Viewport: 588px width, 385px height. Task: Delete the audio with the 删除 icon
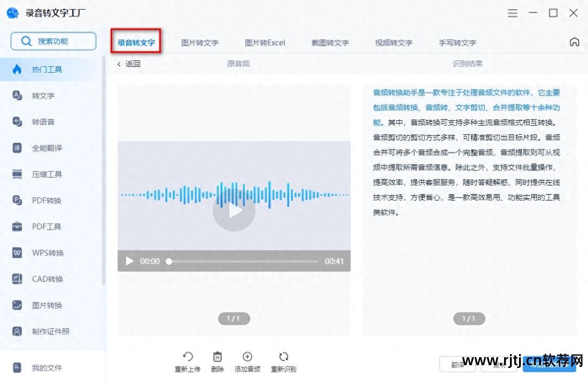(217, 361)
